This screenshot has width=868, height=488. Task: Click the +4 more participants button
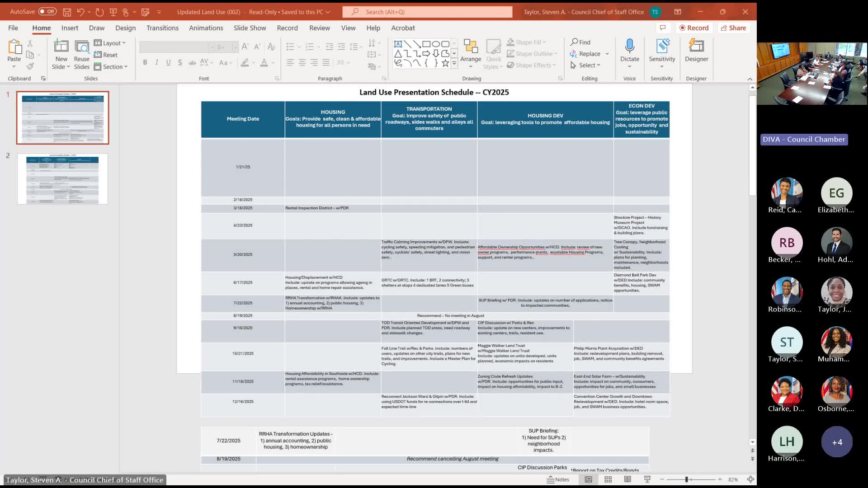[x=837, y=442]
